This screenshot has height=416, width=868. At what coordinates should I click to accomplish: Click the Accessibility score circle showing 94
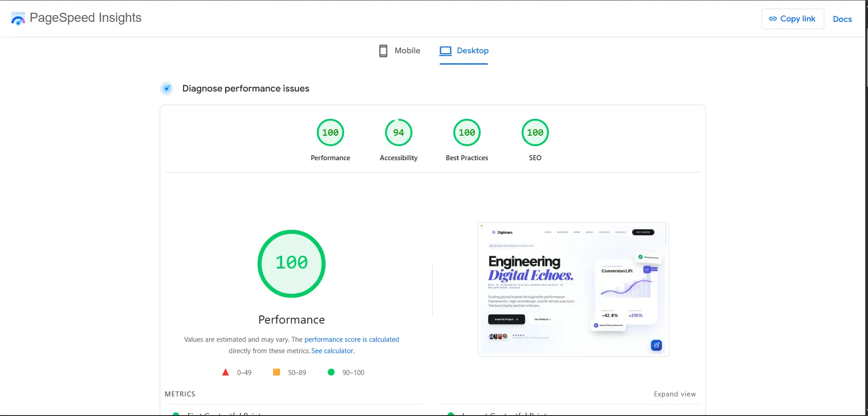(398, 132)
